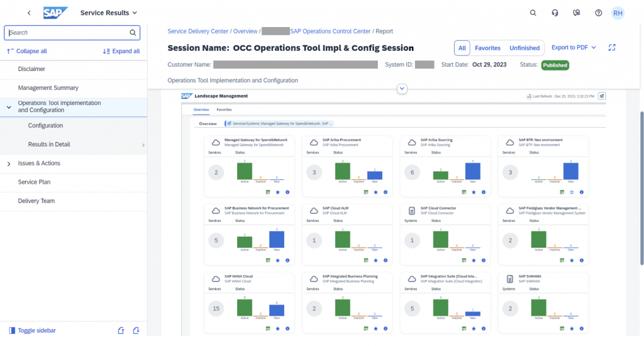
Task: Click the favorite star on SAP Cloud Connector card
Action: point(474,260)
